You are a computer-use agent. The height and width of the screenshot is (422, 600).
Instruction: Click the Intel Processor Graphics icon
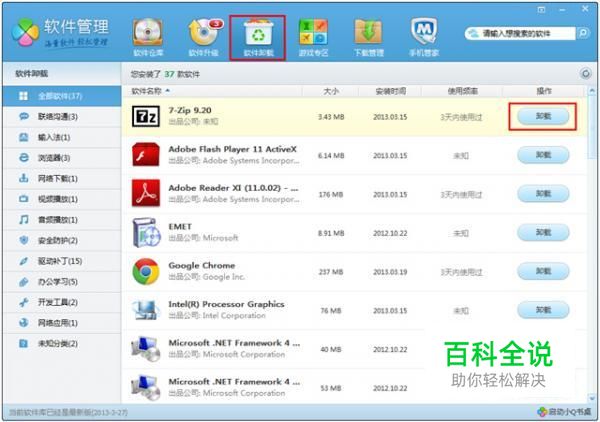(x=145, y=310)
